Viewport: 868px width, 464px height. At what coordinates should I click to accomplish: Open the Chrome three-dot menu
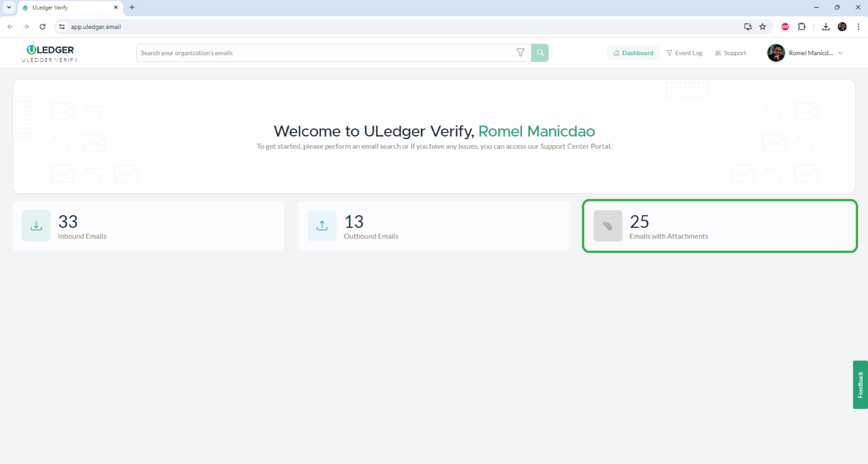tap(859, 27)
